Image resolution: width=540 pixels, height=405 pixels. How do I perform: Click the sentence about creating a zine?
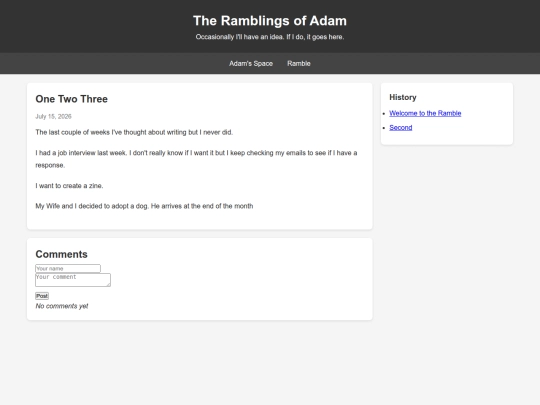(x=69, y=186)
